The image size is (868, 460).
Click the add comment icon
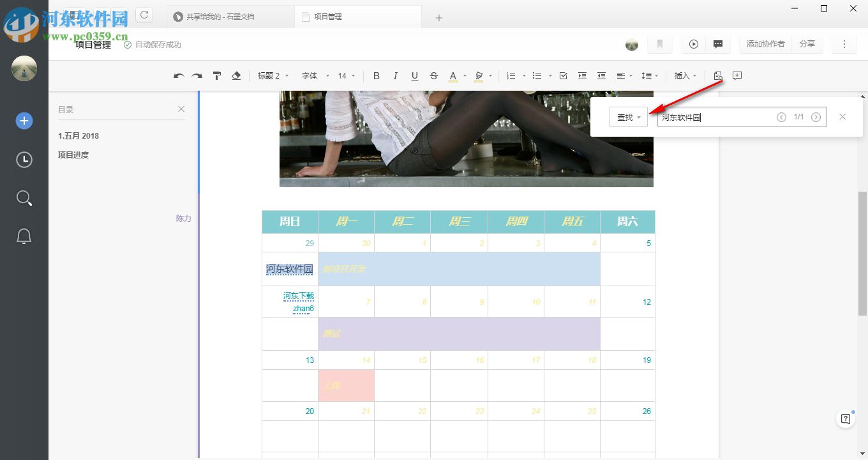pos(737,76)
